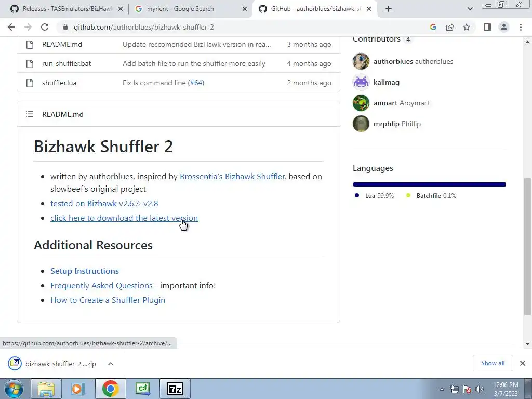Image resolution: width=532 pixels, height=399 pixels.
Task: Close the myrient Google Search tab
Action: coord(245,9)
